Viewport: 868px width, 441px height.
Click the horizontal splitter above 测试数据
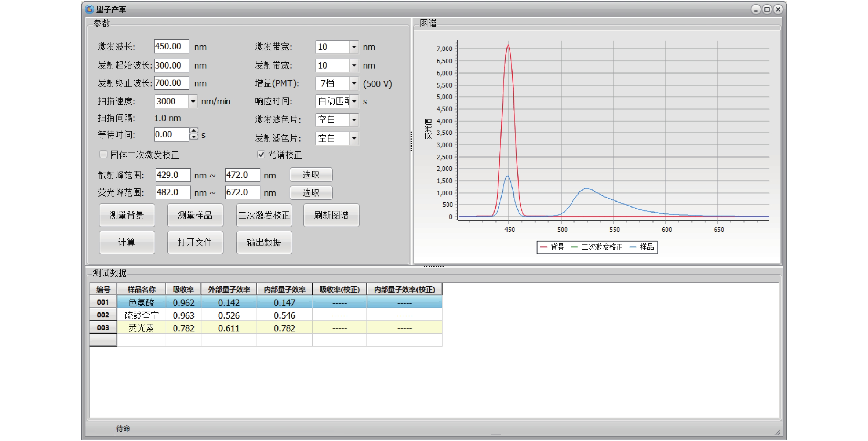(434, 266)
